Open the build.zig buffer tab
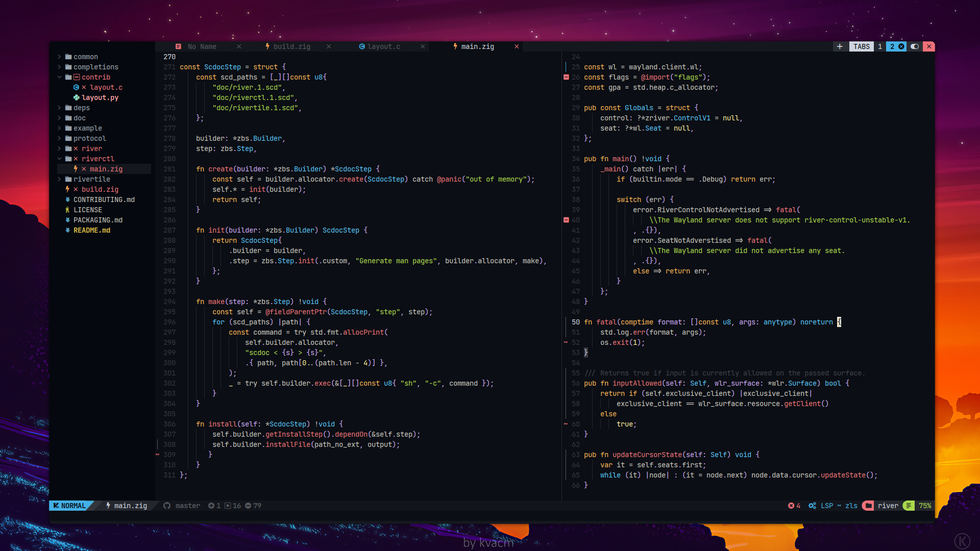This screenshot has height=551, width=980. click(x=291, y=46)
